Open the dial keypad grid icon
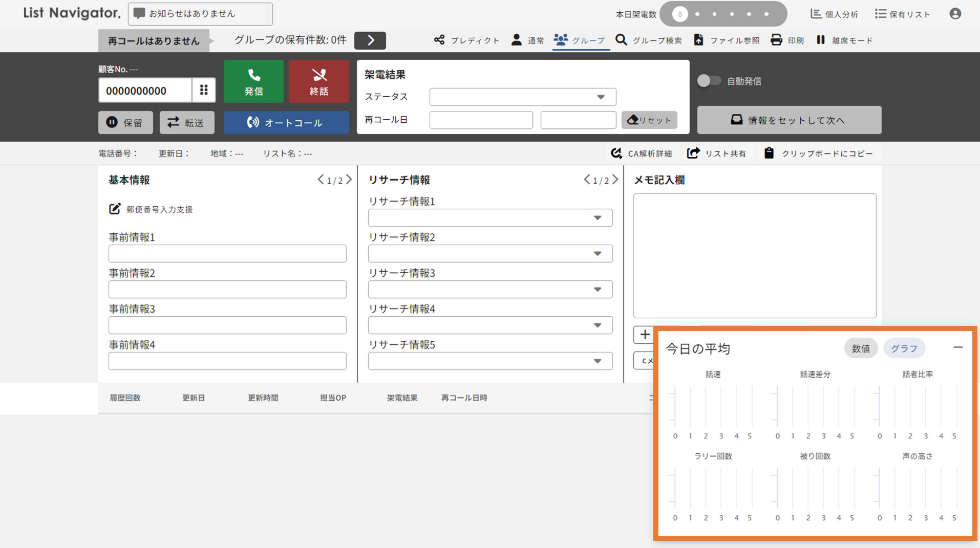Screen dimensions: 980x548 (204, 90)
